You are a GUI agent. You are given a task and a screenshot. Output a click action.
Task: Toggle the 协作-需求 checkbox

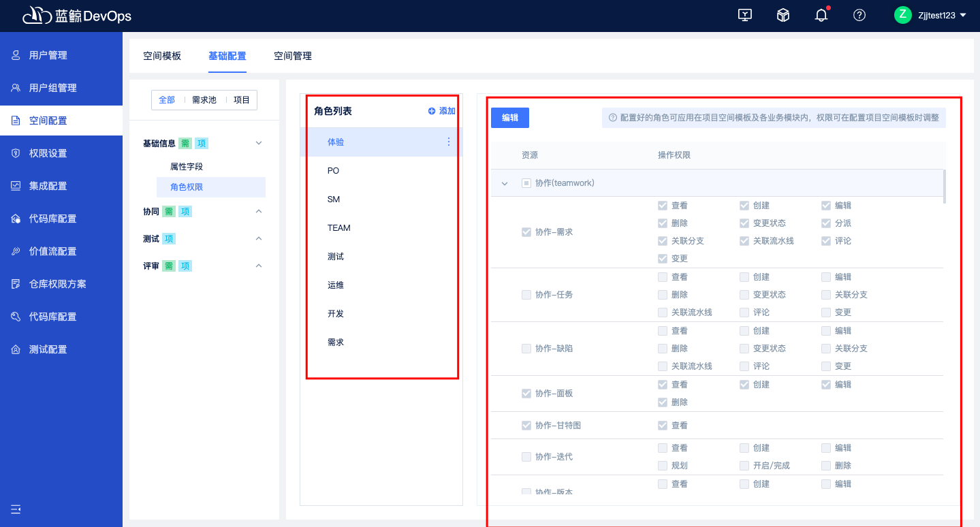pyautogui.click(x=526, y=232)
